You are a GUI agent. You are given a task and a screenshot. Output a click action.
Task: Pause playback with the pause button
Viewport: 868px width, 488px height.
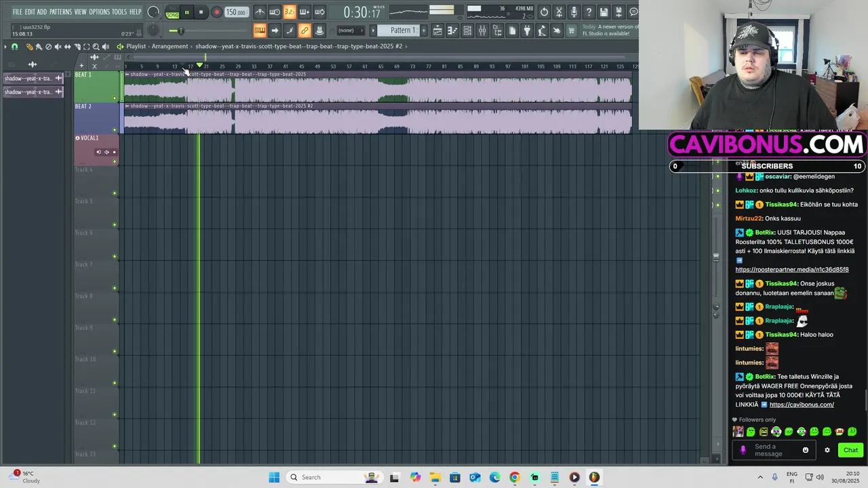[186, 12]
